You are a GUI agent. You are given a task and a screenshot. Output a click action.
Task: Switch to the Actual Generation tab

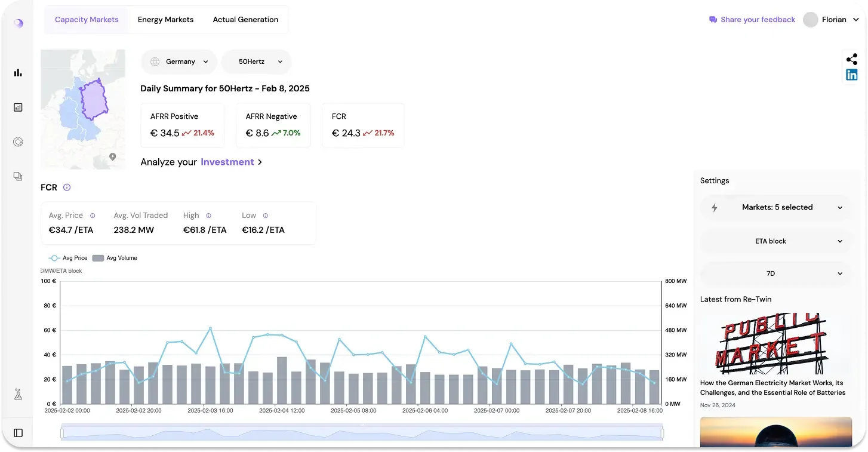tap(245, 20)
